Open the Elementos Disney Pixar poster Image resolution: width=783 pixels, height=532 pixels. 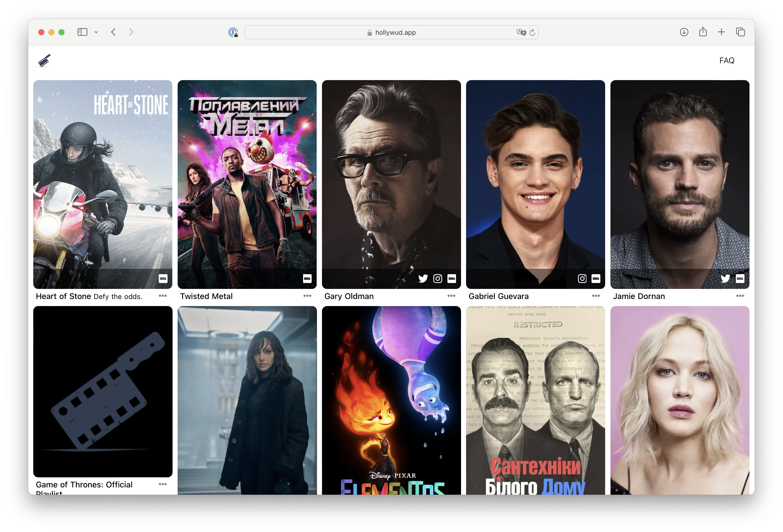391,400
